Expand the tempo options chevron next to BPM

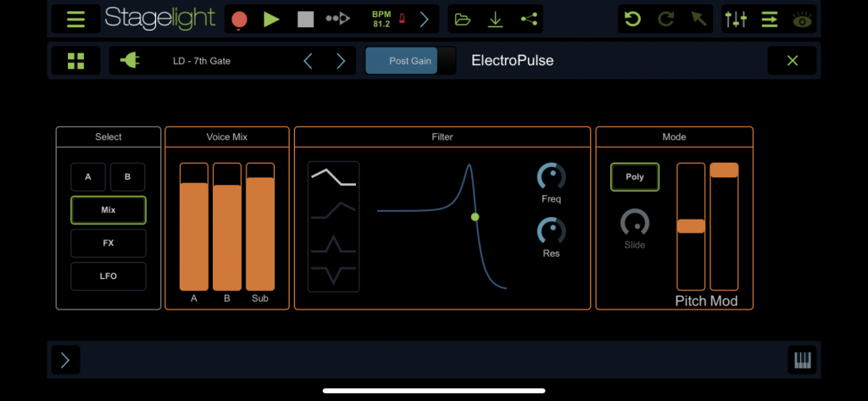coord(424,19)
